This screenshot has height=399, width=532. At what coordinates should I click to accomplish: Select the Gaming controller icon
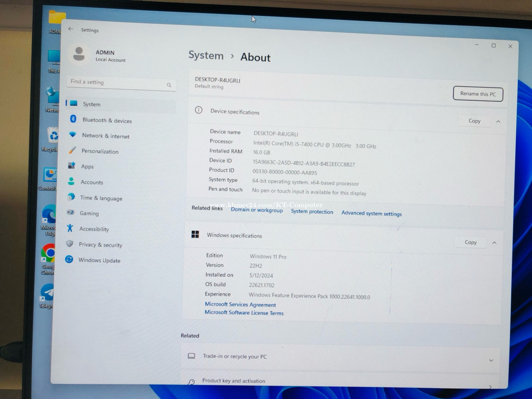(71, 212)
